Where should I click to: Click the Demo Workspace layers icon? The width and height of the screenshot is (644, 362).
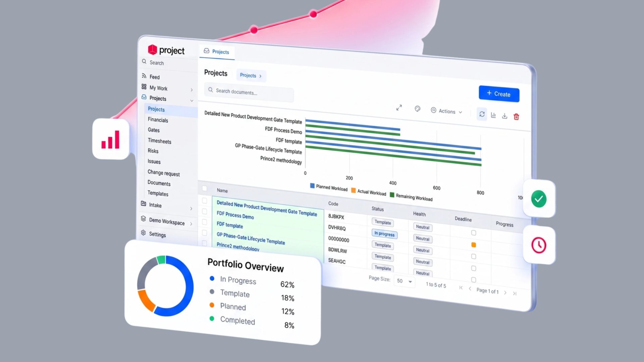click(x=143, y=219)
